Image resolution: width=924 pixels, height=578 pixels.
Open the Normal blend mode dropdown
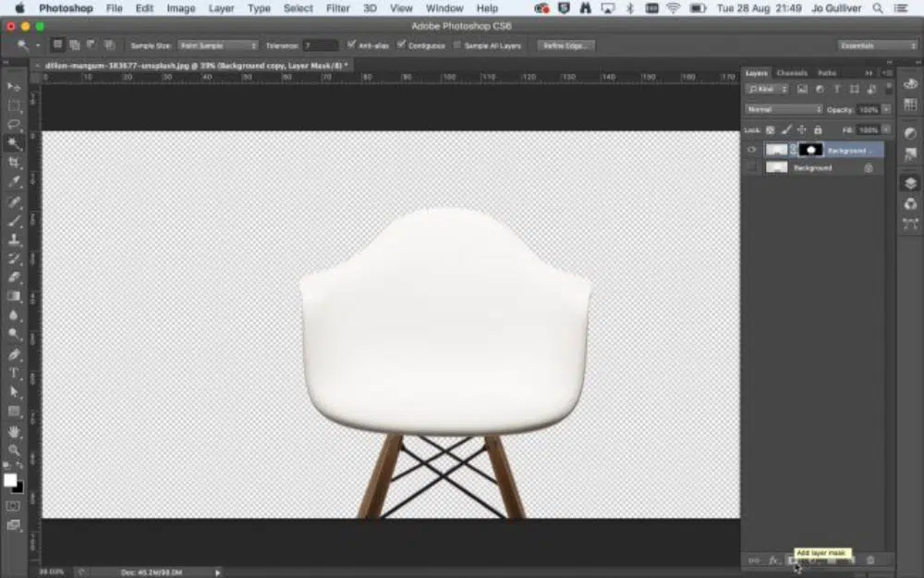(784, 109)
